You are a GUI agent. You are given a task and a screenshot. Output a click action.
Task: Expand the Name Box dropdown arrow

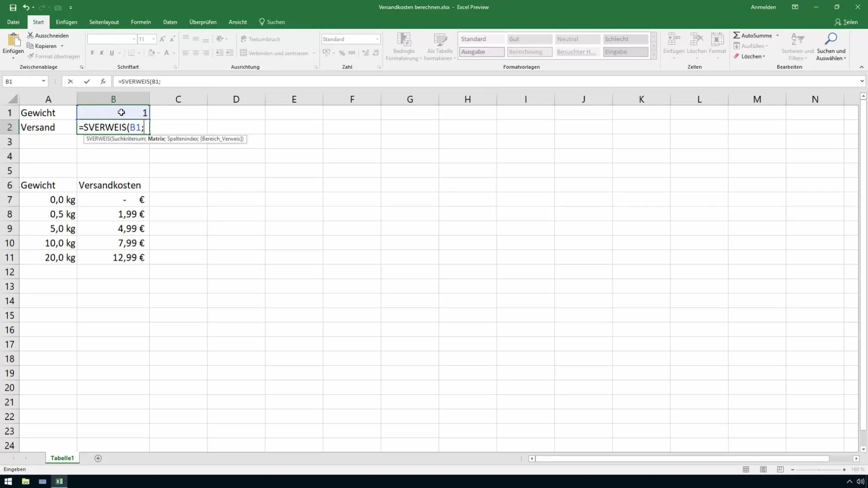coord(43,81)
